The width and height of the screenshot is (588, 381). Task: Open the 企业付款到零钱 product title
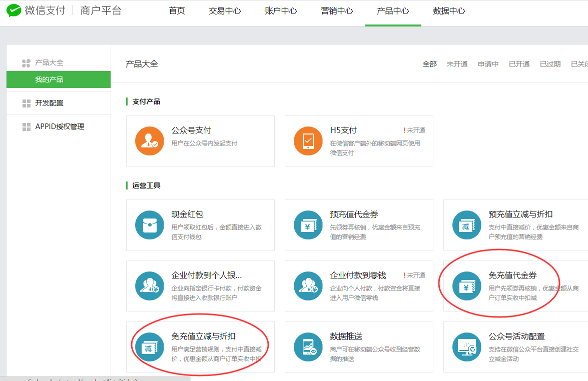358,275
